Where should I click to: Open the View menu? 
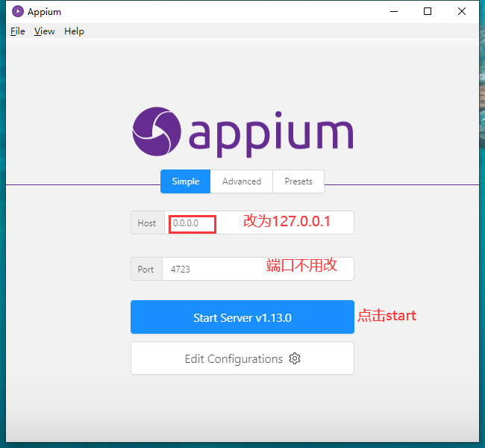click(x=44, y=31)
